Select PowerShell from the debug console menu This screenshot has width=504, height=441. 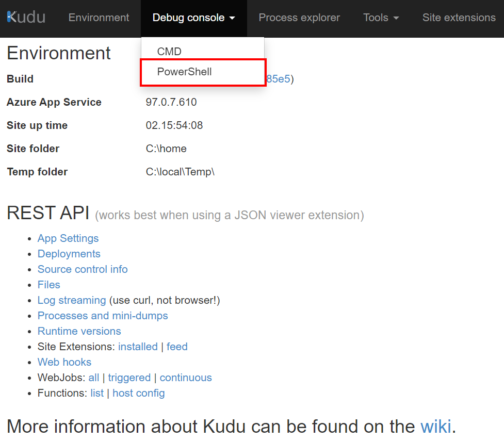(x=184, y=72)
